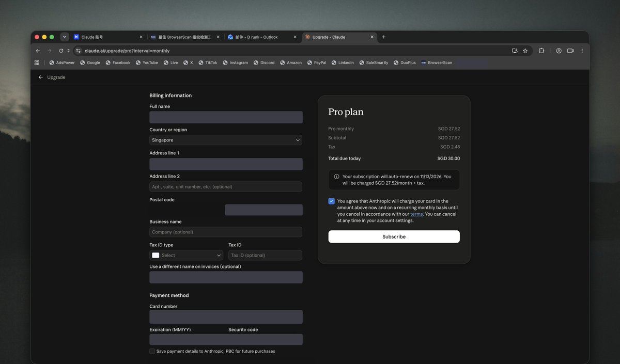
Task: Switch to the Outlook mail tab
Action: coord(262,37)
